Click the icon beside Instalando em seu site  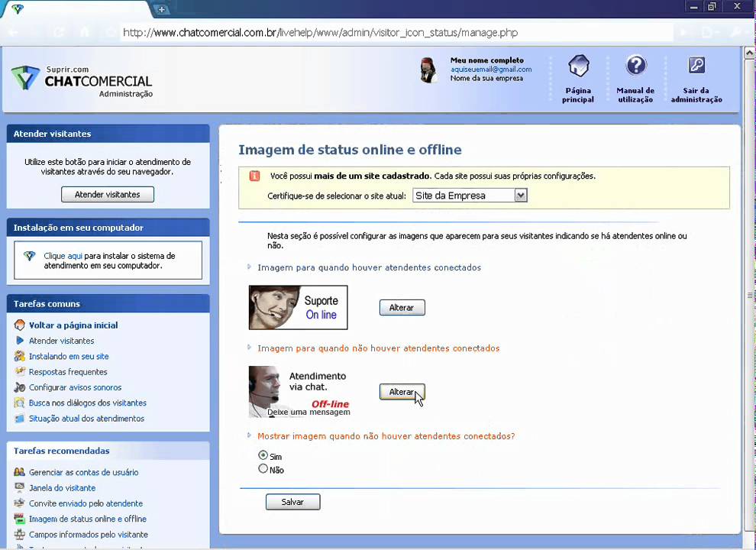19,356
